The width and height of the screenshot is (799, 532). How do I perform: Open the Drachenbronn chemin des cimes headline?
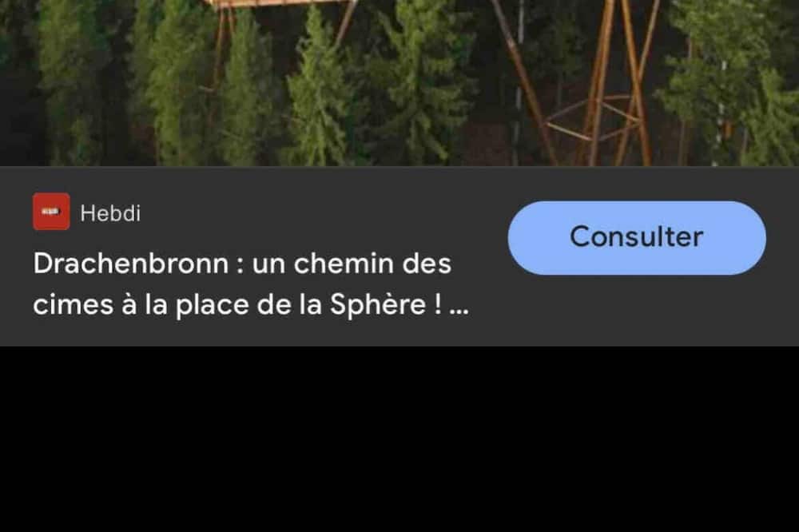[251, 284]
